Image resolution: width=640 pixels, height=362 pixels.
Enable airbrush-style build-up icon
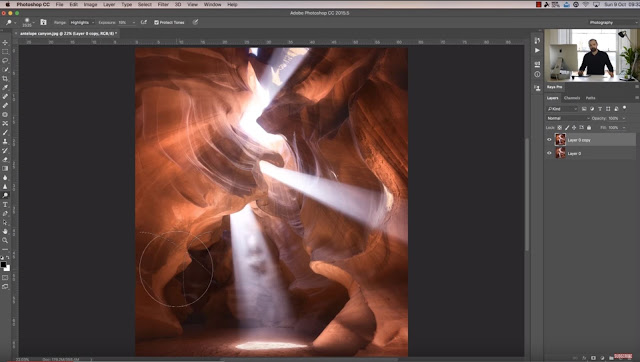(144, 22)
